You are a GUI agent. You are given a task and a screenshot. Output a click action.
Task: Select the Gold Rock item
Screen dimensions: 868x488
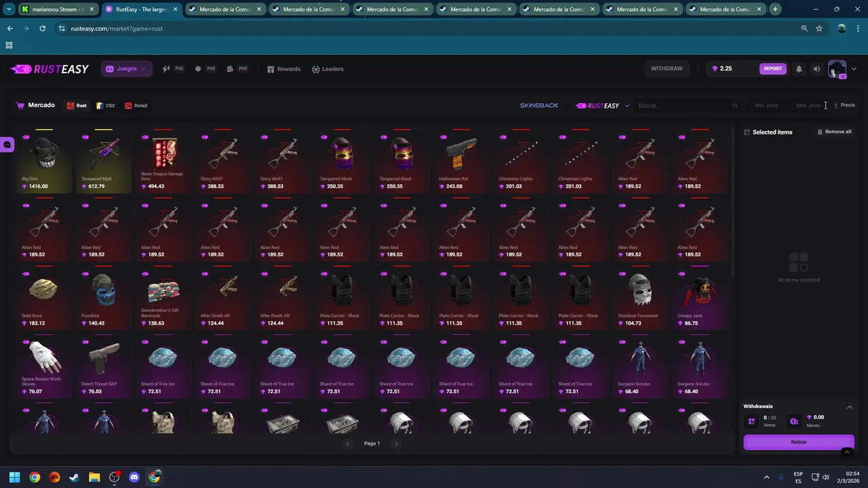(44, 297)
